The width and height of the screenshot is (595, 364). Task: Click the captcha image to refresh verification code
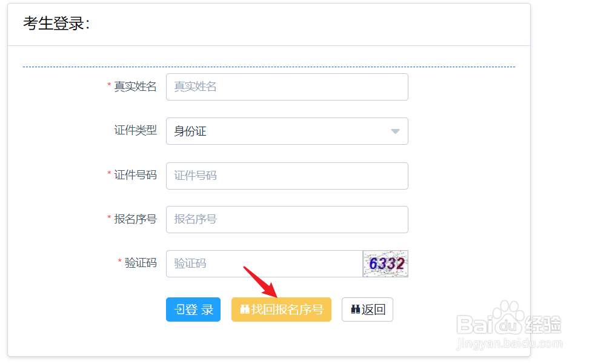point(385,263)
